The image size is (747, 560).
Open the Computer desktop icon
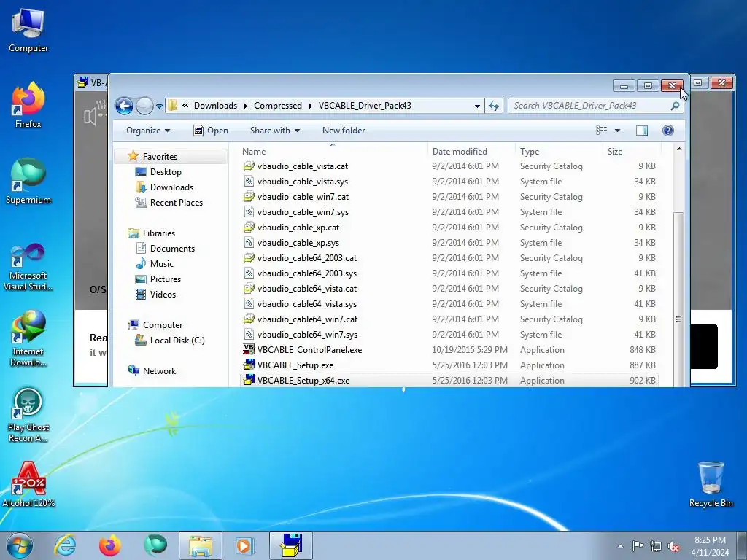click(28, 30)
